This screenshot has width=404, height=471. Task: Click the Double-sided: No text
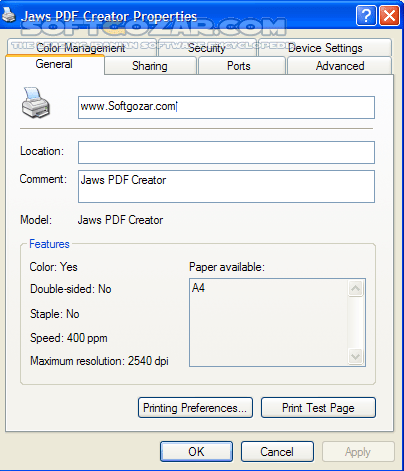(x=71, y=289)
